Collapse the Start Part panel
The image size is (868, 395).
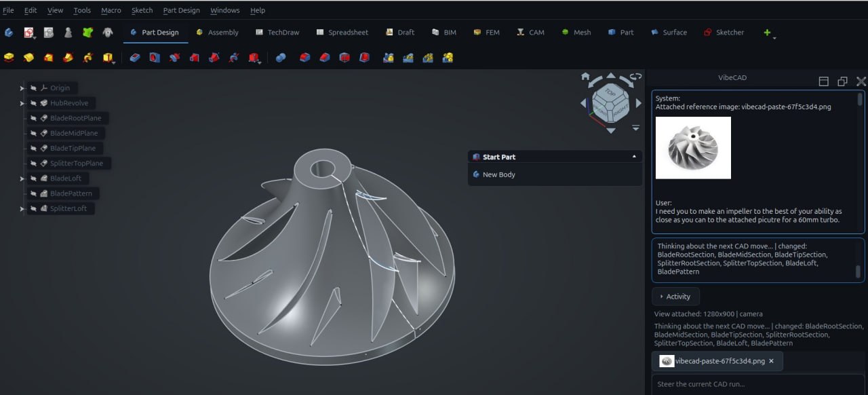(635, 157)
